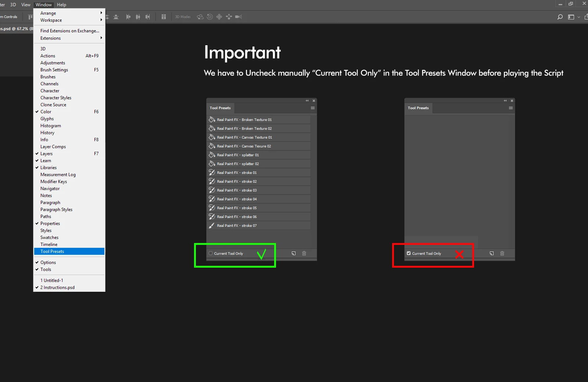Choose Actions from Window menu
This screenshot has width=588, height=382.
click(69, 56)
